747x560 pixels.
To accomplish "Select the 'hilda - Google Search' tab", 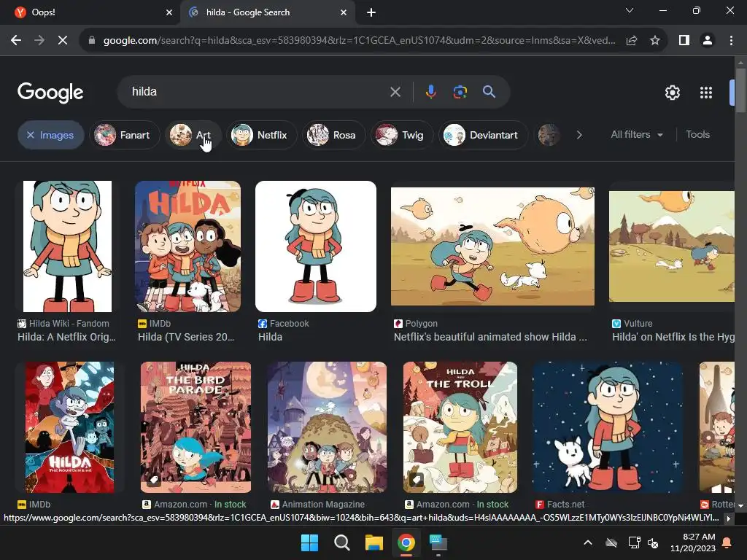I will coord(267,12).
